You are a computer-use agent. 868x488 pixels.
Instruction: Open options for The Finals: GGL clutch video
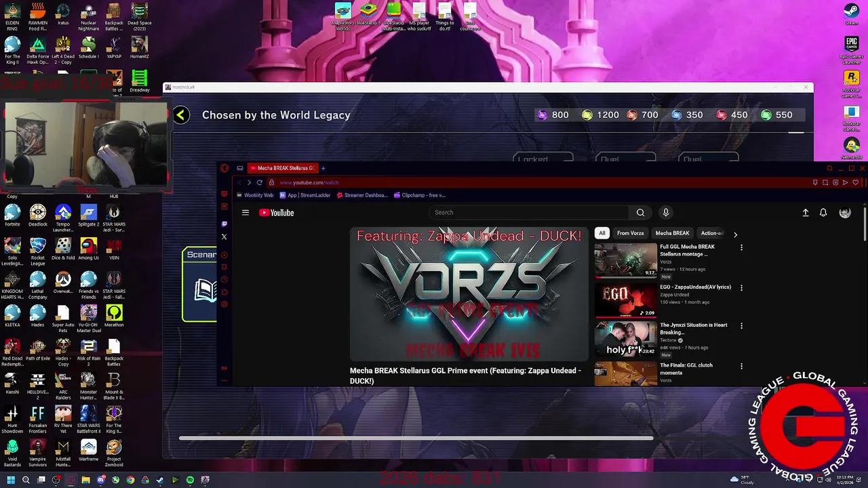pyautogui.click(x=741, y=366)
